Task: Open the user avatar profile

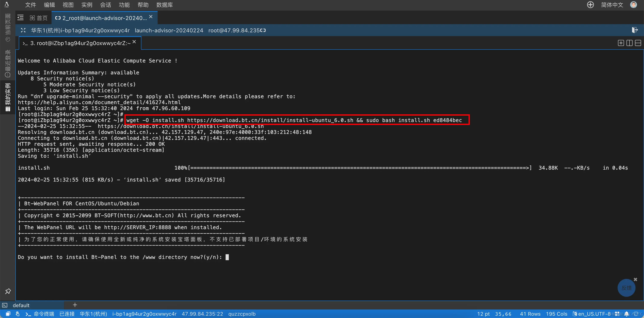Action: pyautogui.click(x=633, y=5)
